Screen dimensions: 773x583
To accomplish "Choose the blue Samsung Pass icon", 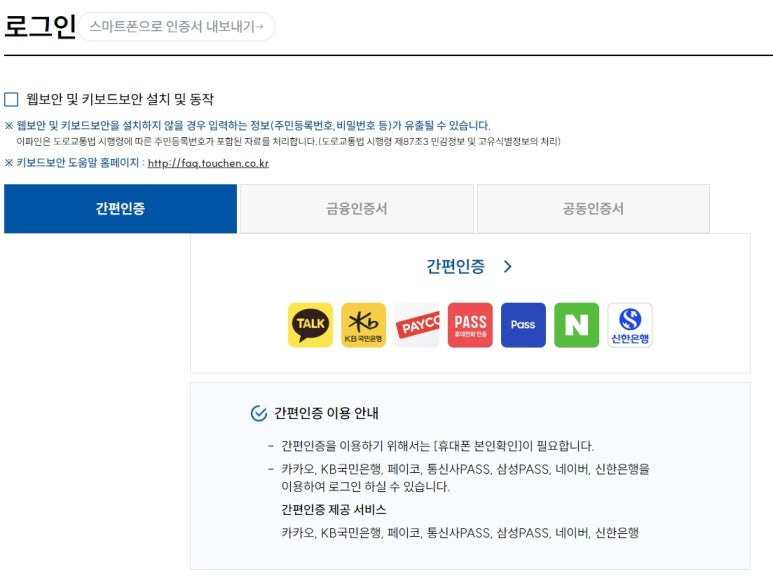I will (523, 325).
